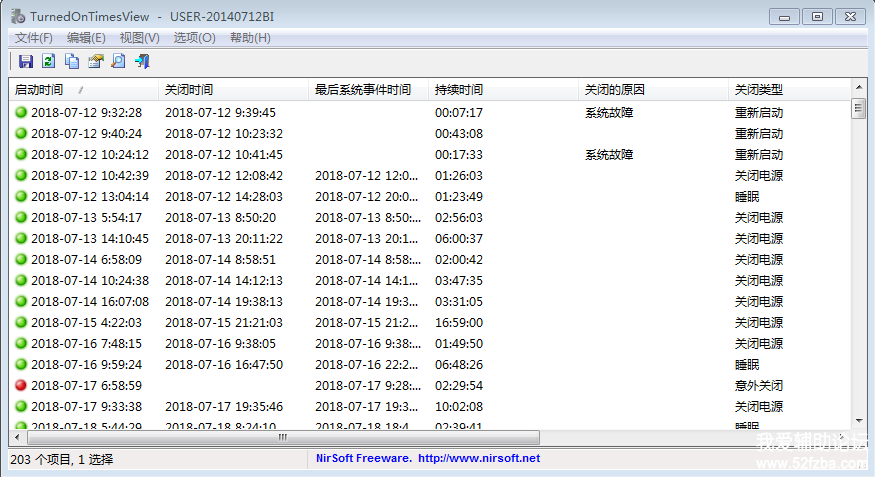Click the green dot of row 2018-07-12 10:42:39

coord(21,175)
